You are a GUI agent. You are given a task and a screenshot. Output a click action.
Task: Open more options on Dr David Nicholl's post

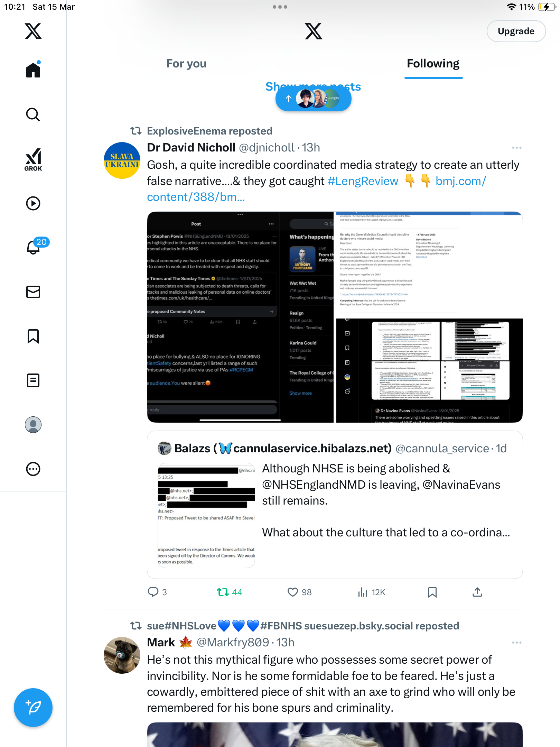coord(517,148)
